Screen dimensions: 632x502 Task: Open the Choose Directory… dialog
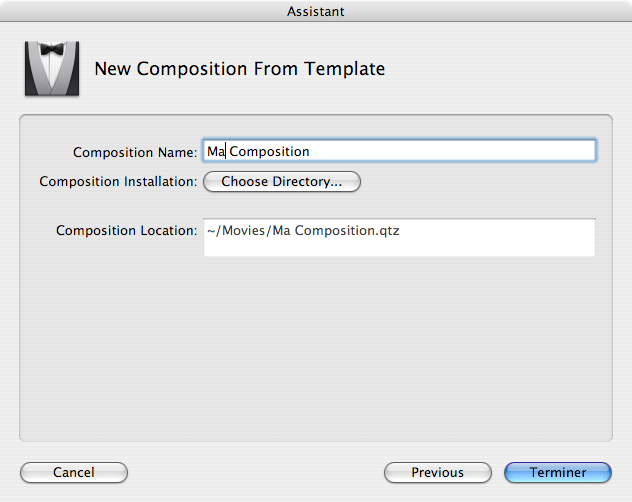click(x=282, y=181)
